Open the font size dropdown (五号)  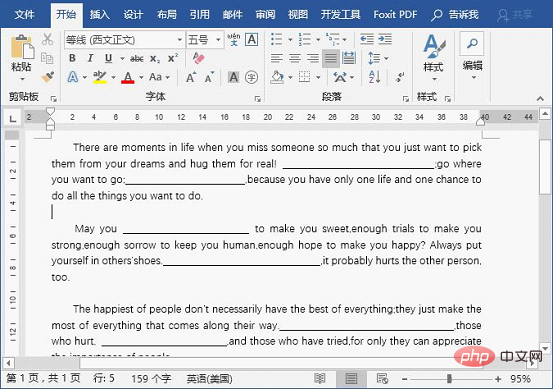point(218,39)
